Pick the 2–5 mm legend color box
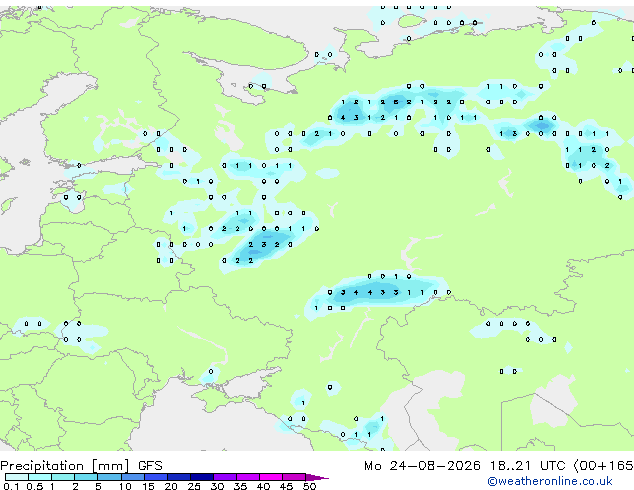The width and height of the screenshot is (634, 490). point(86,477)
